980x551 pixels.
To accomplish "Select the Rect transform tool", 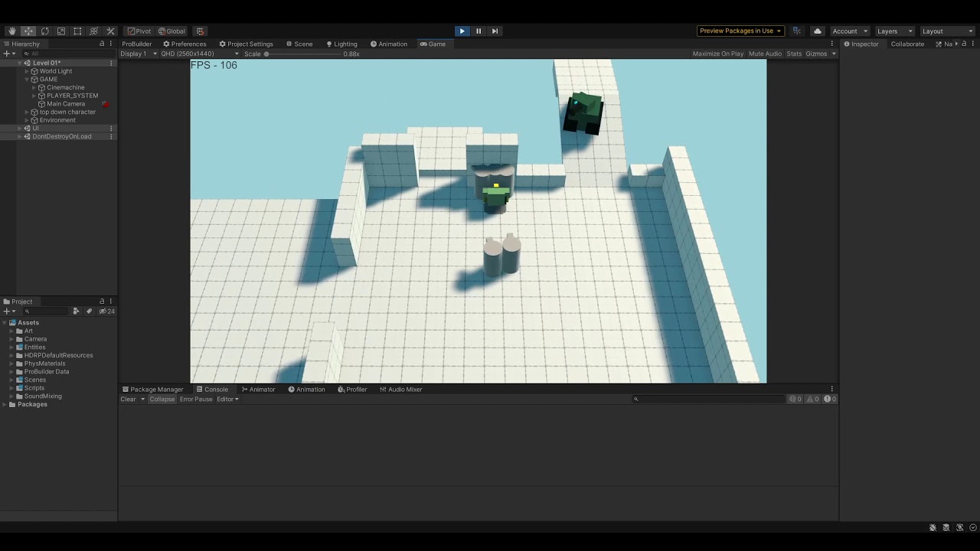I will [77, 31].
